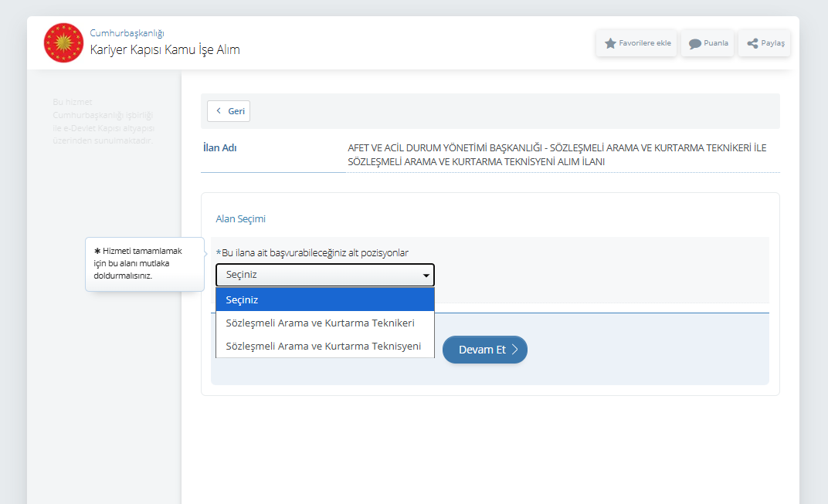Select the highlighted Seçiniz option in list
The width and height of the screenshot is (828, 504).
[x=324, y=299]
